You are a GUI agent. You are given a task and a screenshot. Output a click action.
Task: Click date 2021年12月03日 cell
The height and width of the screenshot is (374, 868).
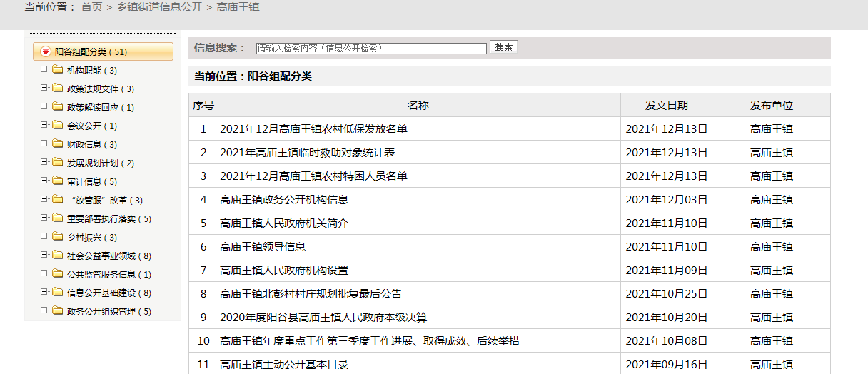click(x=667, y=200)
